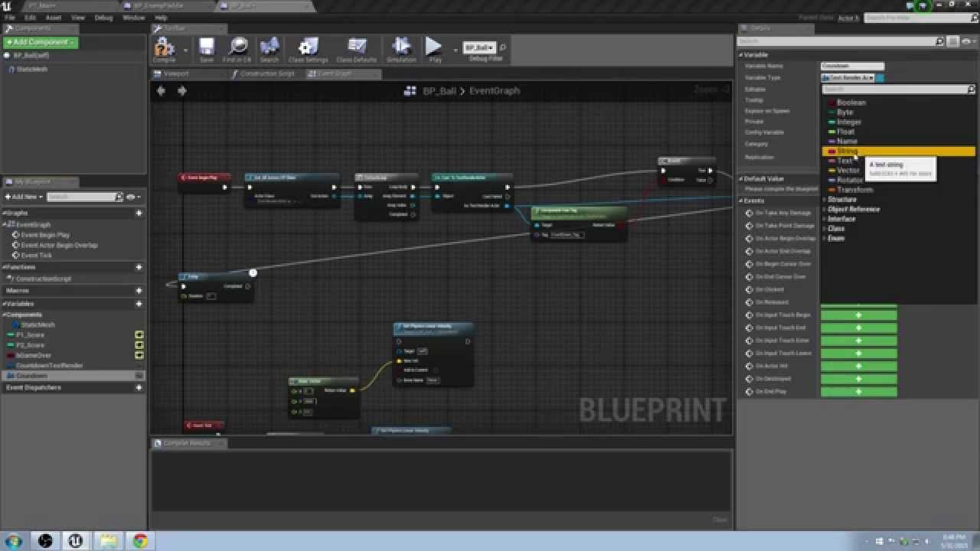Click the My Blueprint search field

(x=84, y=197)
